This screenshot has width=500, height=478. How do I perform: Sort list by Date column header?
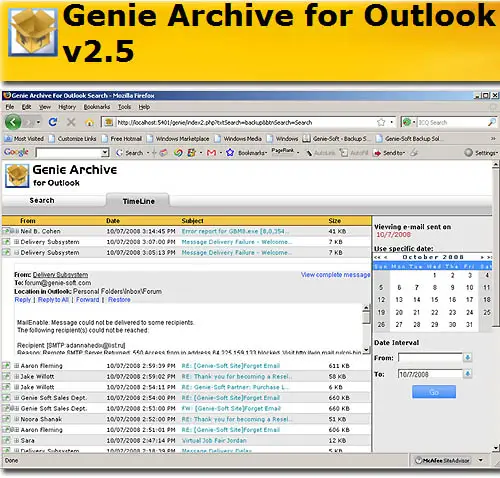coord(113,220)
